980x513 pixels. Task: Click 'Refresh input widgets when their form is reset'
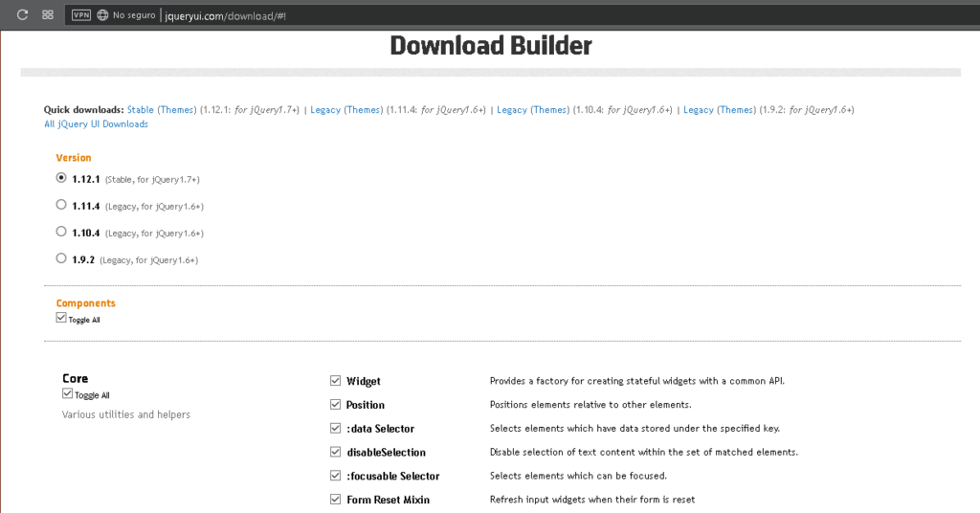click(x=592, y=500)
